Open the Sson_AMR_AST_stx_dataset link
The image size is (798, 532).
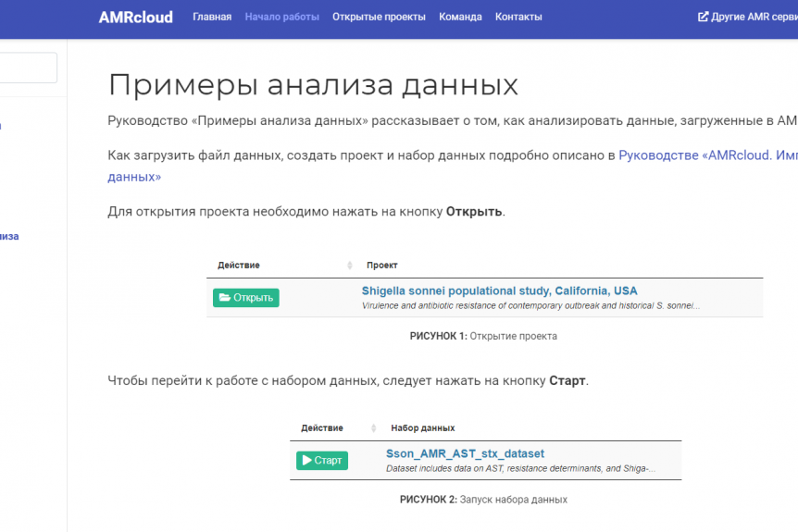click(465, 453)
